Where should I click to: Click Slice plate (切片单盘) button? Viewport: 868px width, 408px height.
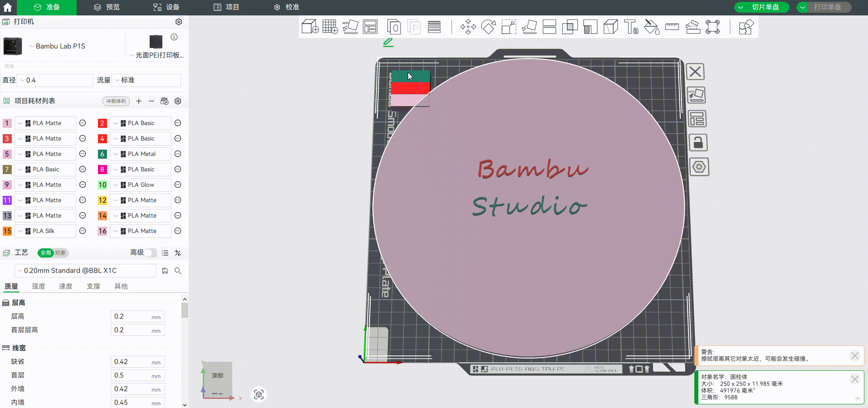coord(766,7)
